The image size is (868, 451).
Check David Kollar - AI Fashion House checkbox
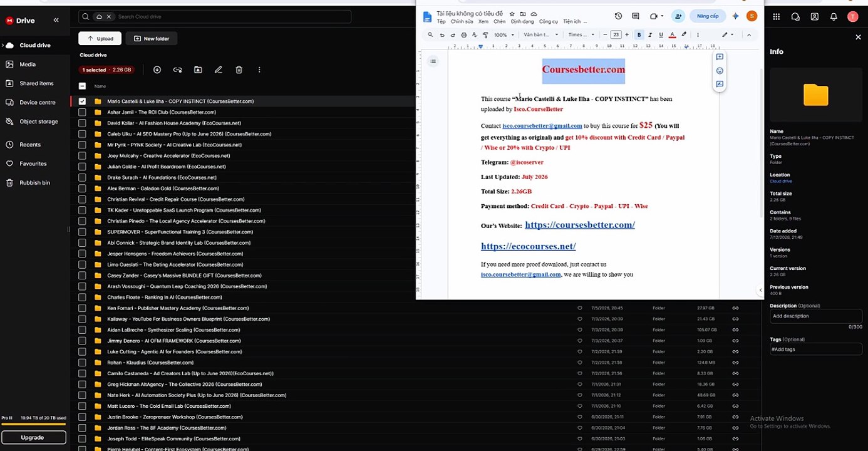82,123
